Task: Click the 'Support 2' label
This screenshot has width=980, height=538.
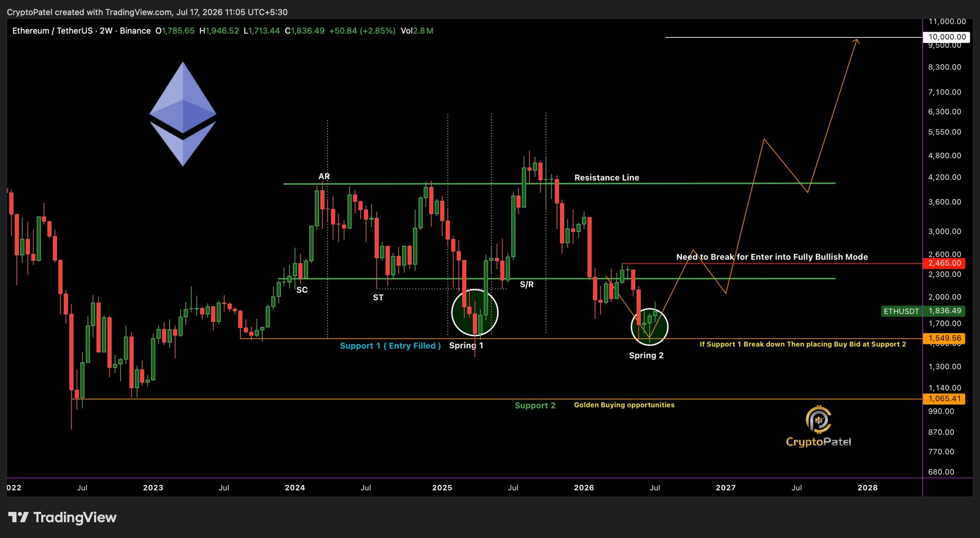Action: pos(535,405)
